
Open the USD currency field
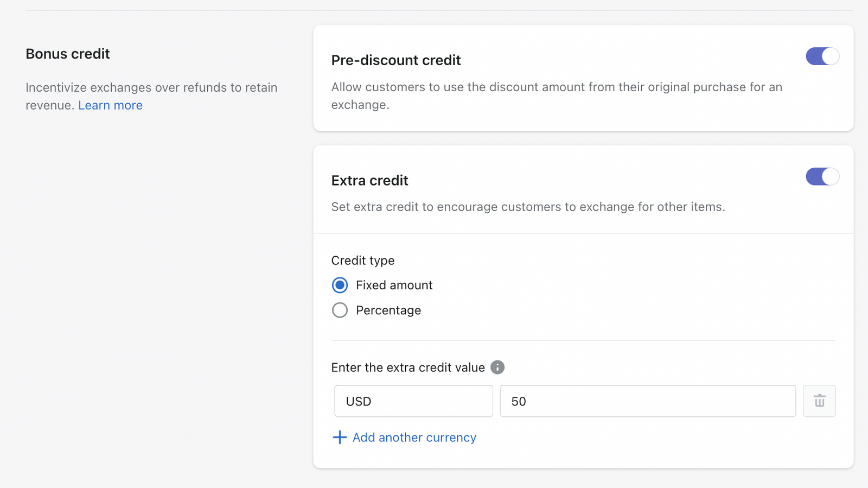point(413,401)
